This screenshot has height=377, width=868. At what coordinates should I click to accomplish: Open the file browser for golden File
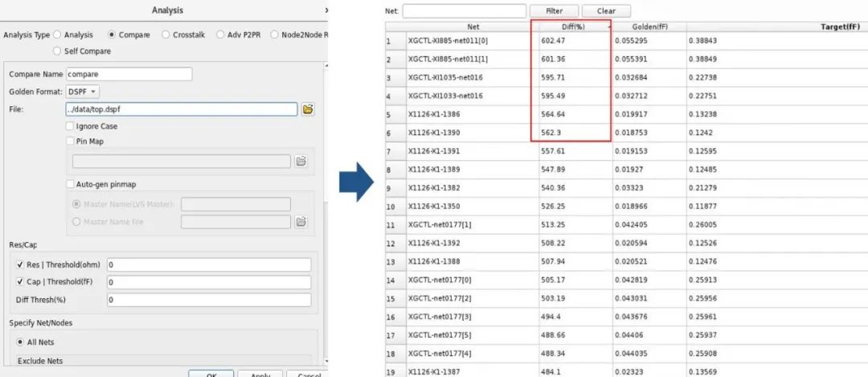coord(308,109)
